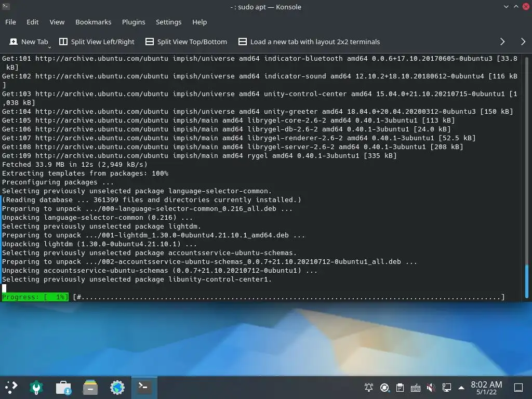Click the Split View Left/Right icon

coord(63,42)
